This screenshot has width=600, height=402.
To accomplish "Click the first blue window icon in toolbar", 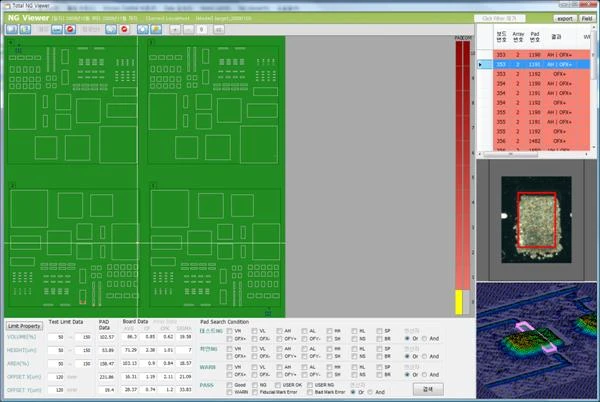I will tap(11, 29).
